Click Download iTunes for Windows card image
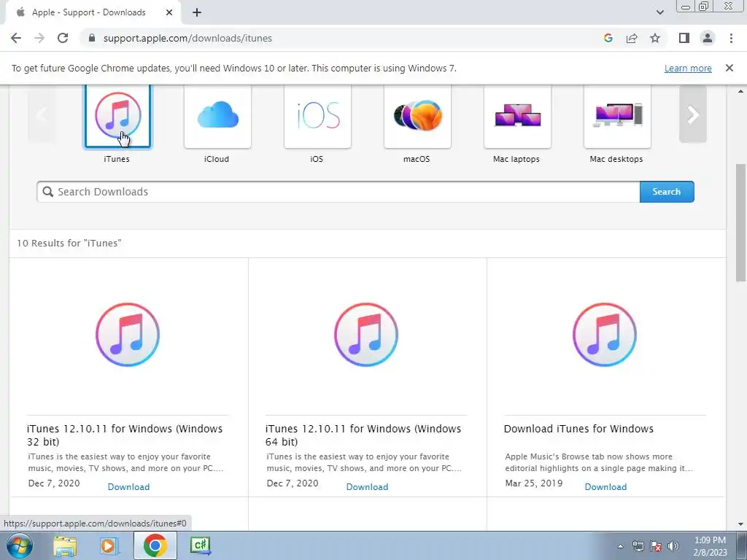 605,335
